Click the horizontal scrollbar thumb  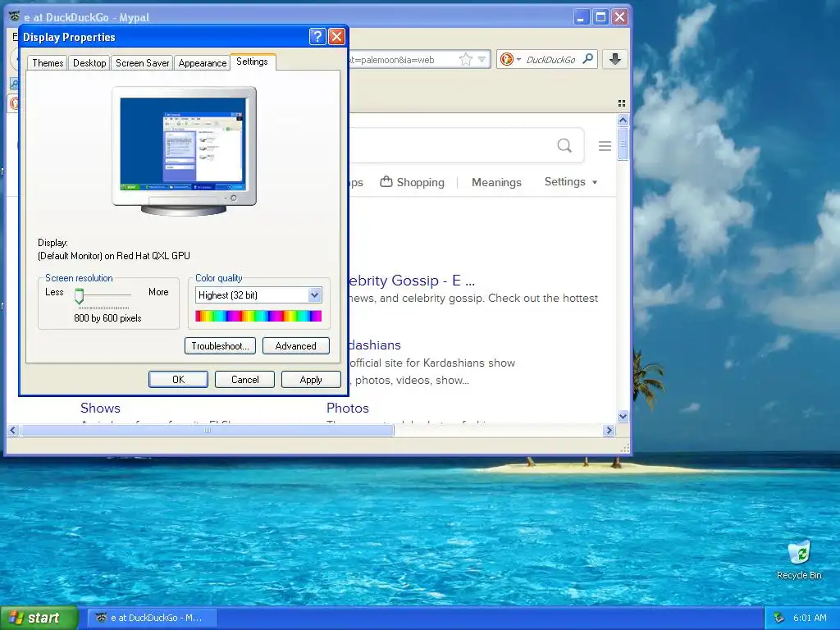pyautogui.click(x=208, y=430)
